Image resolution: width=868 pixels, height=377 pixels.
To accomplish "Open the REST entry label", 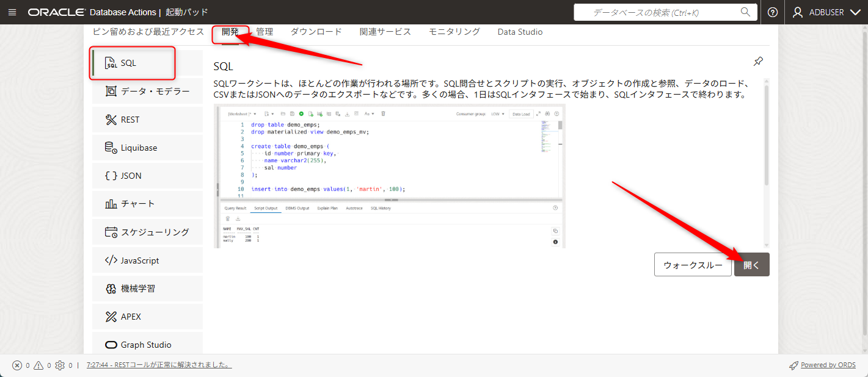I will (130, 120).
